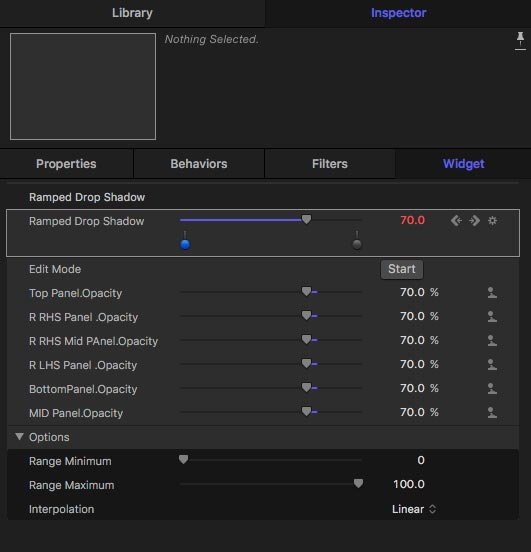The height and width of the screenshot is (552, 531).
Task: Click the R RHS Mid PAnel.Opacity 70.0 % value
Action: click(x=419, y=340)
